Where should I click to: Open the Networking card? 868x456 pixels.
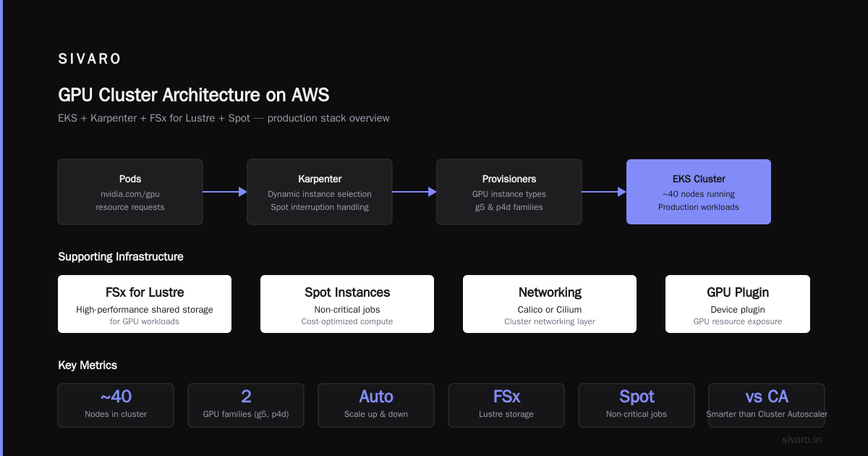point(550,304)
